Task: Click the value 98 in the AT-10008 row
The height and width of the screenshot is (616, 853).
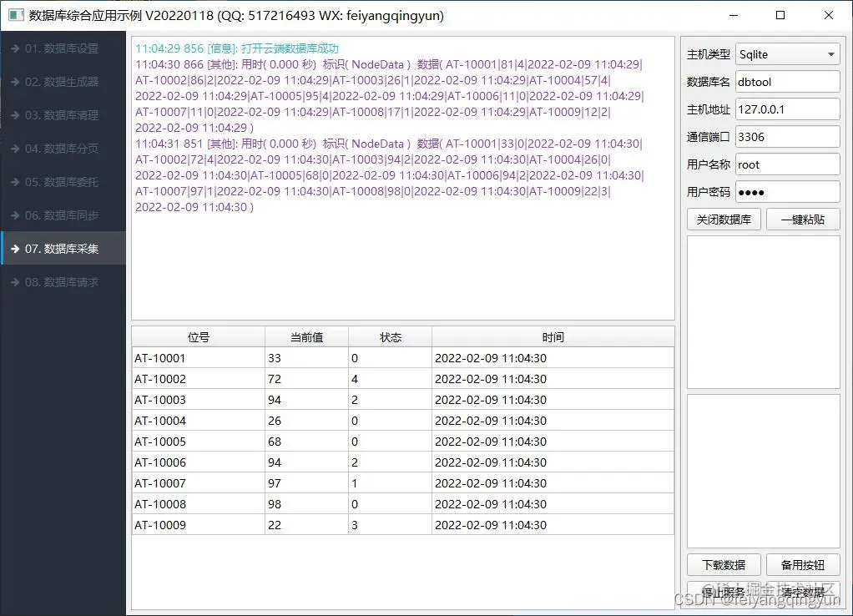Action: click(x=307, y=504)
